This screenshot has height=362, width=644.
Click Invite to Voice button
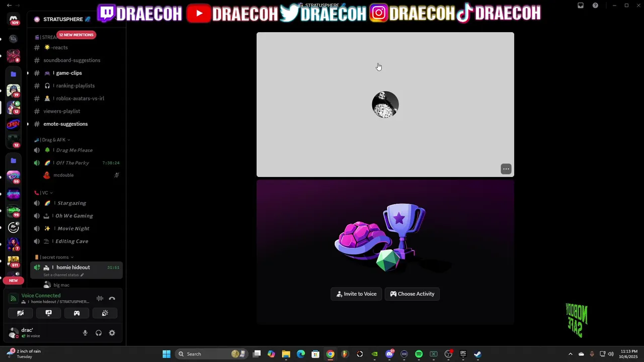point(357,294)
